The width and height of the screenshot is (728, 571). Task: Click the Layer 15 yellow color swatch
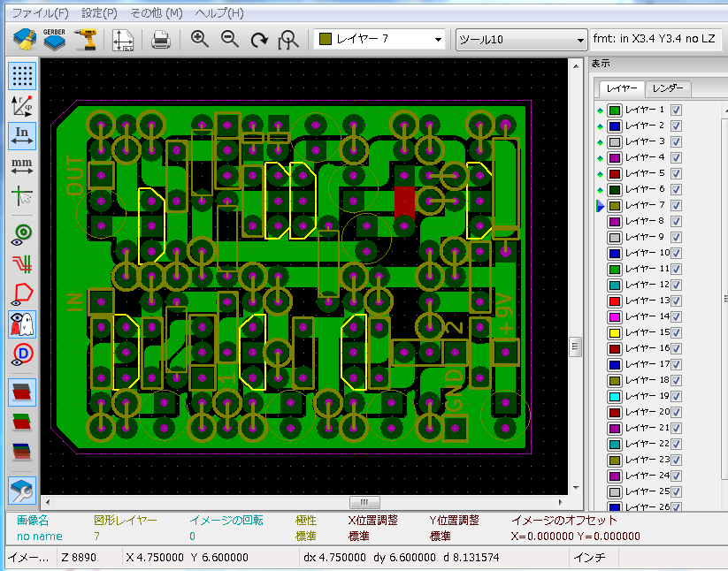pyautogui.click(x=615, y=333)
